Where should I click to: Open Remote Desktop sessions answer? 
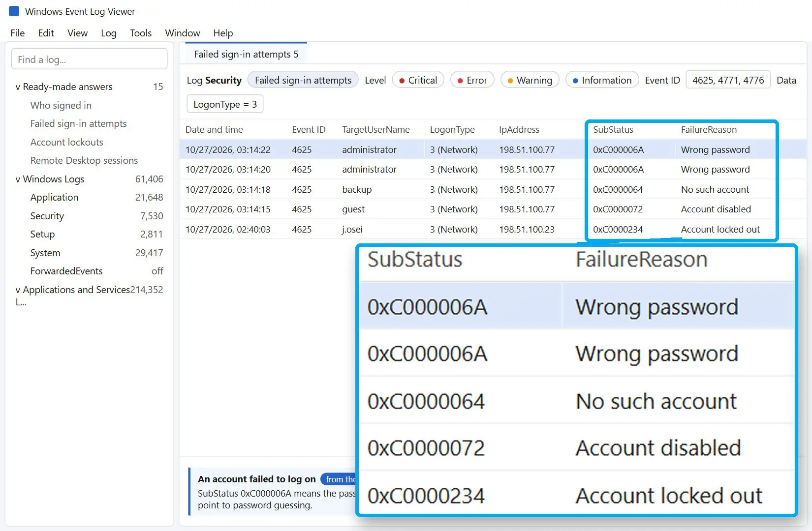(84, 160)
